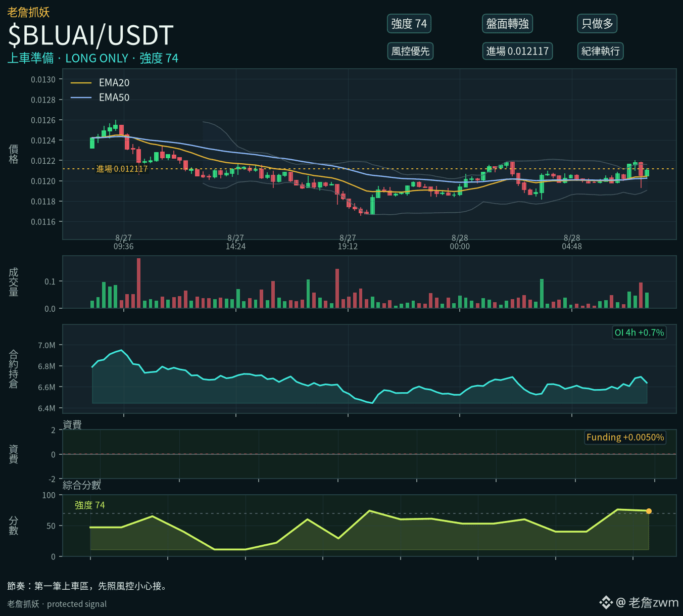Click the 8/27 19:12 time axis label
Screen dimensions: 683x616
click(348, 242)
